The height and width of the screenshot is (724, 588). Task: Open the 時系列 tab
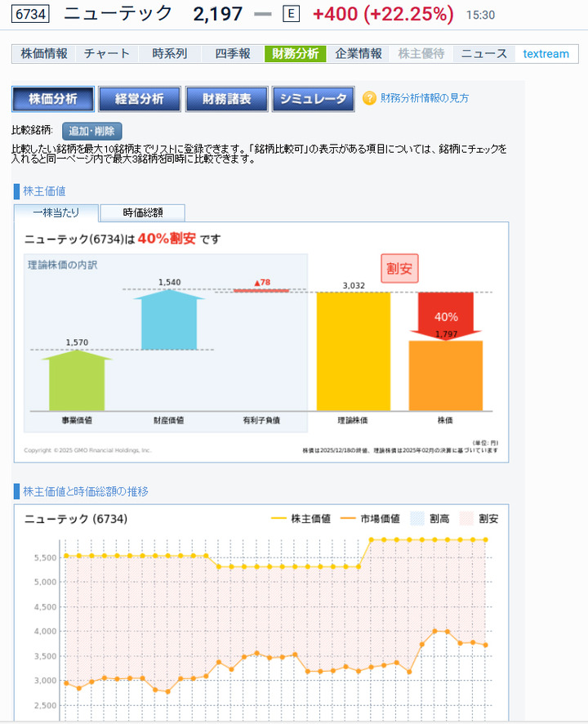169,54
